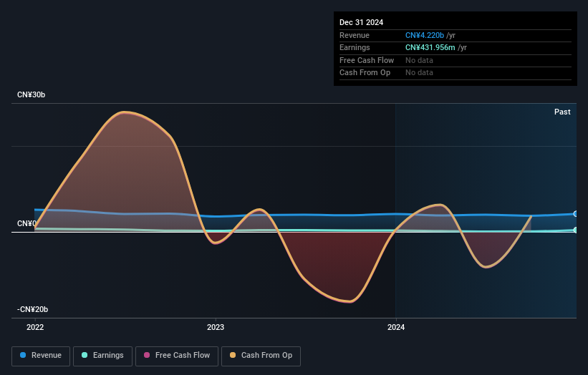
Task: Click the Revenue label in the tooltip
Action: click(355, 35)
